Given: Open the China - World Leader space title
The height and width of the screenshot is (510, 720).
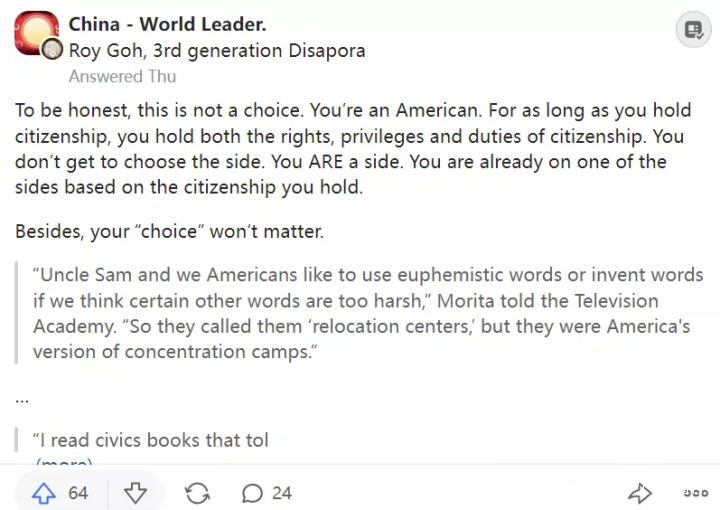Looking at the screenshot, I should coord(167,24).
